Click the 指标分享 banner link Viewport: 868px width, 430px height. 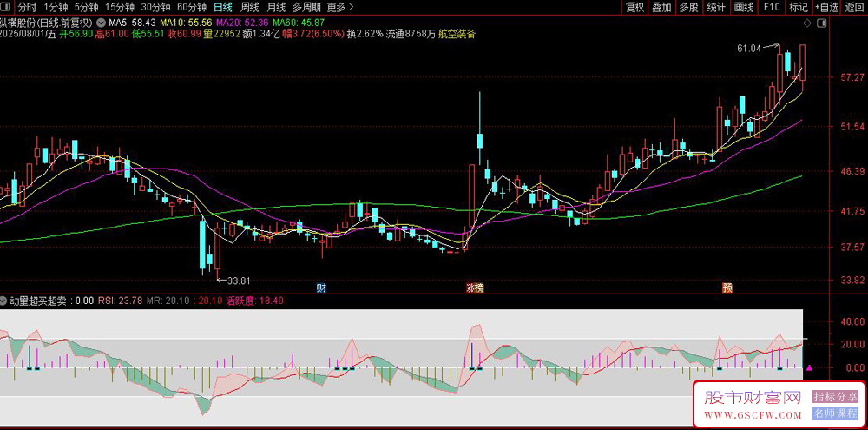click(x=836, y=397)
